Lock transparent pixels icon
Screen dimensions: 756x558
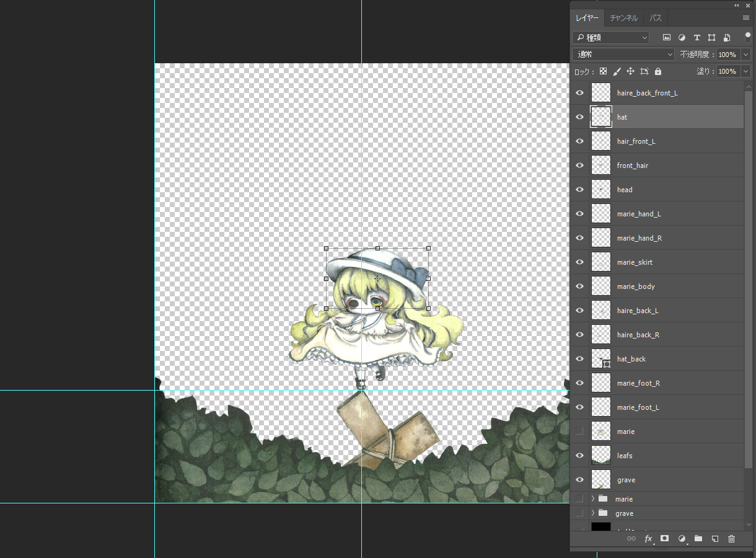(x=603, y=71)
